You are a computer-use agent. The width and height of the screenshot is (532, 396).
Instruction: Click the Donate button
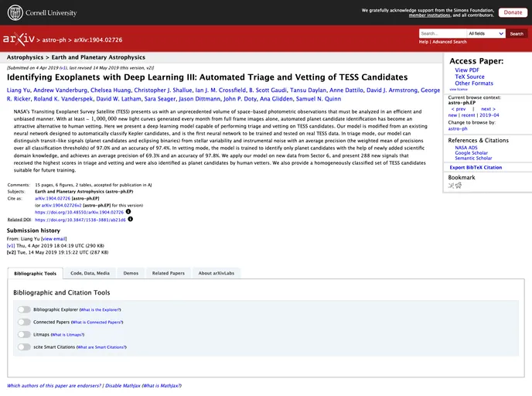pos(513,12)
